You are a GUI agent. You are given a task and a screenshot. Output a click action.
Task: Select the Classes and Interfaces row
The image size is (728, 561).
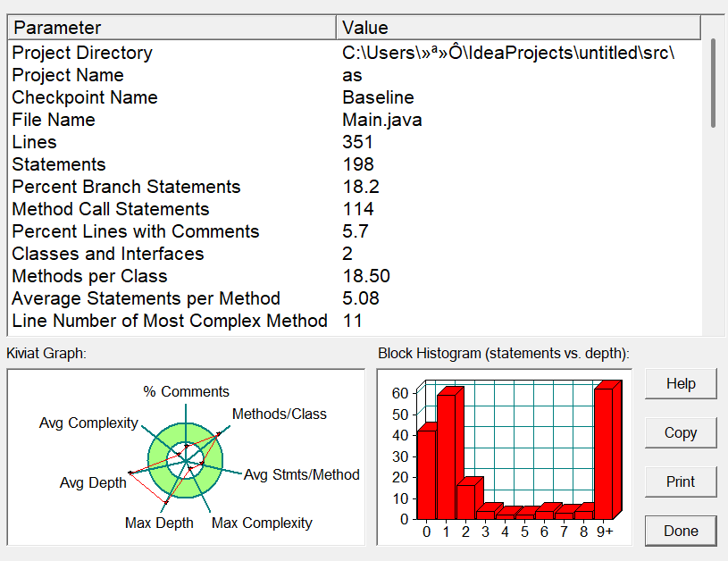point(355,254)
